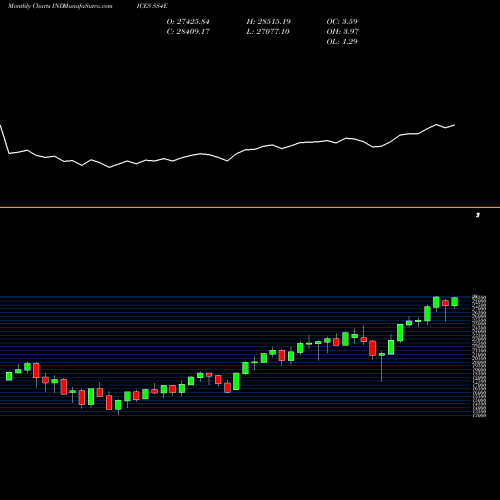The image size is (500, 500).
Task: Click the low price value L: 27077.10
Action: 268,32
